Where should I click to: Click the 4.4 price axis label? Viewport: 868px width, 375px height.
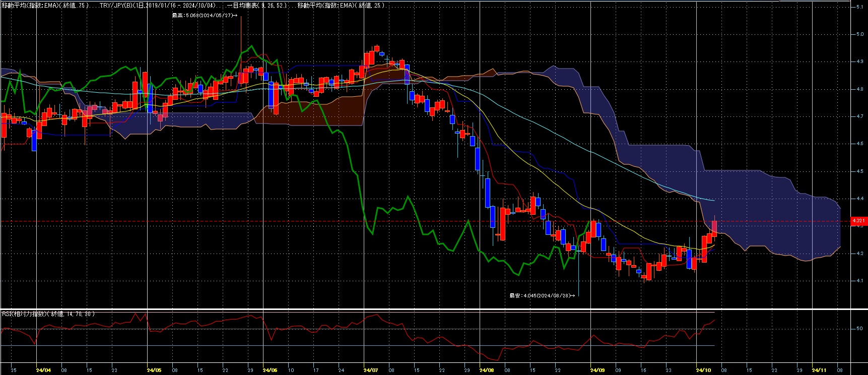click(859, 199)
